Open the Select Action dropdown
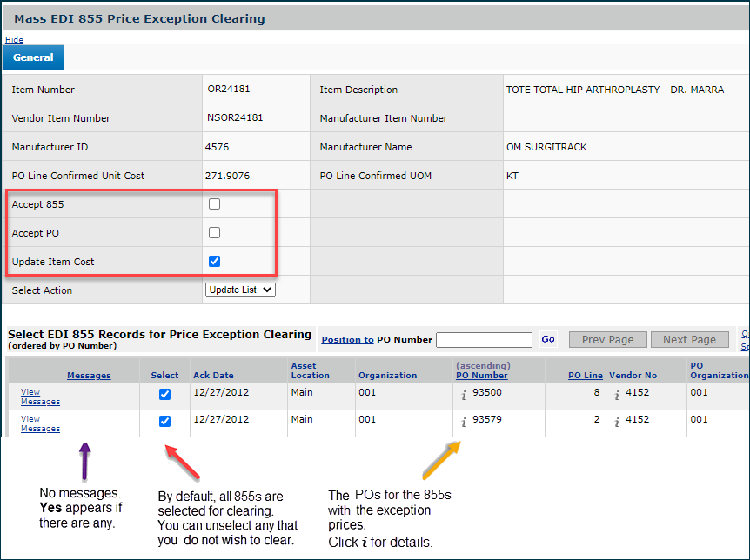The image size is (750, 560). click(240, 290)
